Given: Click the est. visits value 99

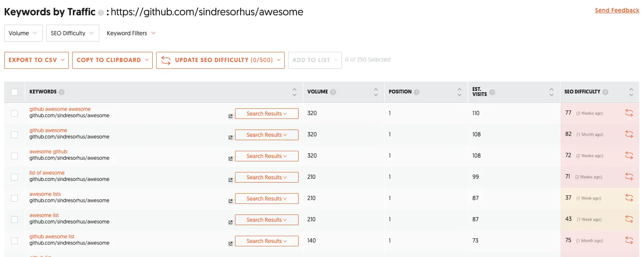Looking at the screenshot, I should 476,177.
